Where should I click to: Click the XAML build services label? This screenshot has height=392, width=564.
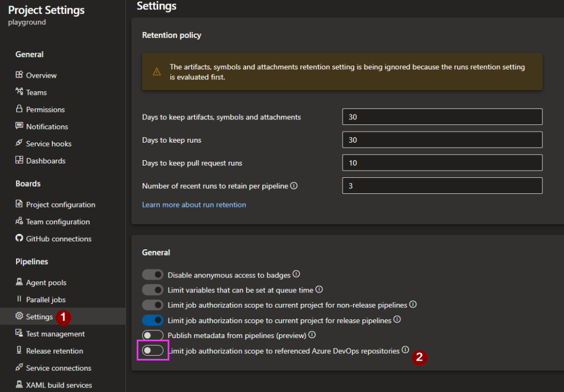tap(59, 385)
